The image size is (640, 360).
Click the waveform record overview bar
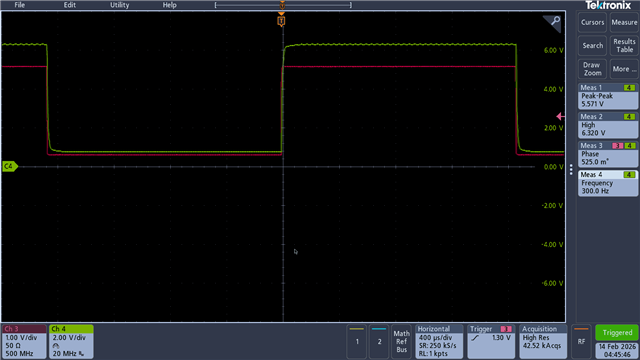(283, 5)
